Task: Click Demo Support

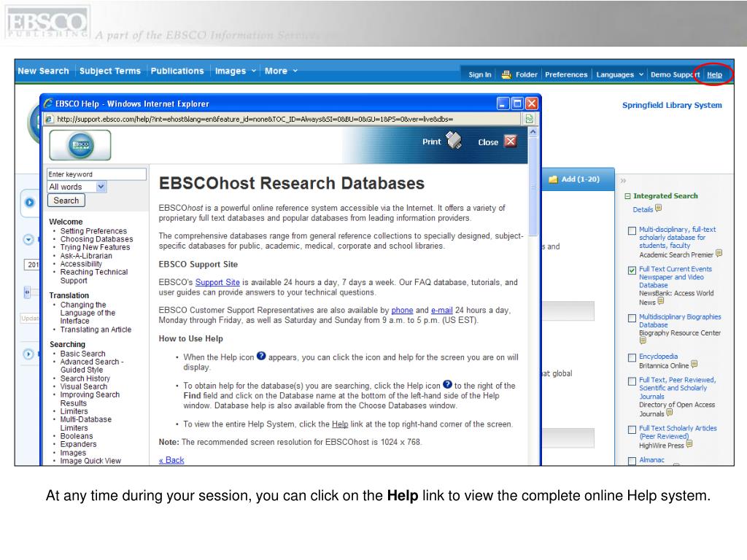Action: point(675,75)
